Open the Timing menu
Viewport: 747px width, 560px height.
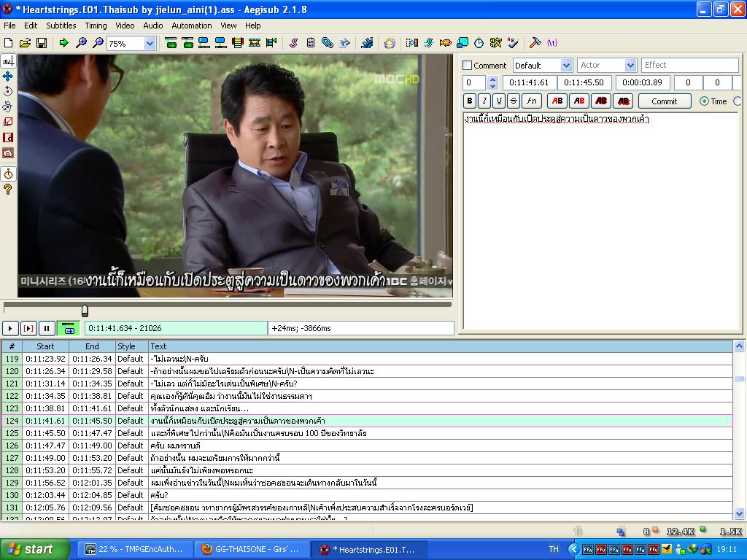click(96, 26)
